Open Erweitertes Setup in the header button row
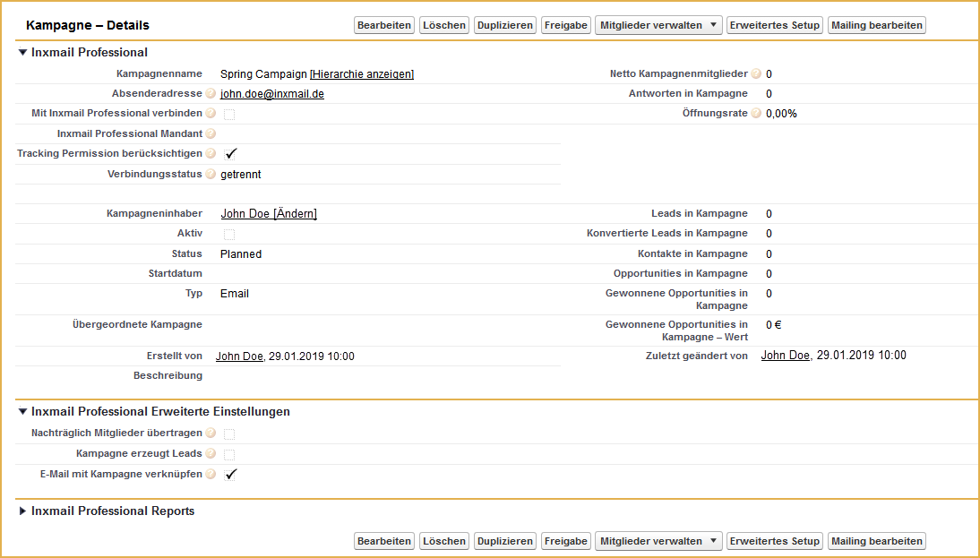The width and height of the screenshot is (980, 558). click(x=775, y=25)
